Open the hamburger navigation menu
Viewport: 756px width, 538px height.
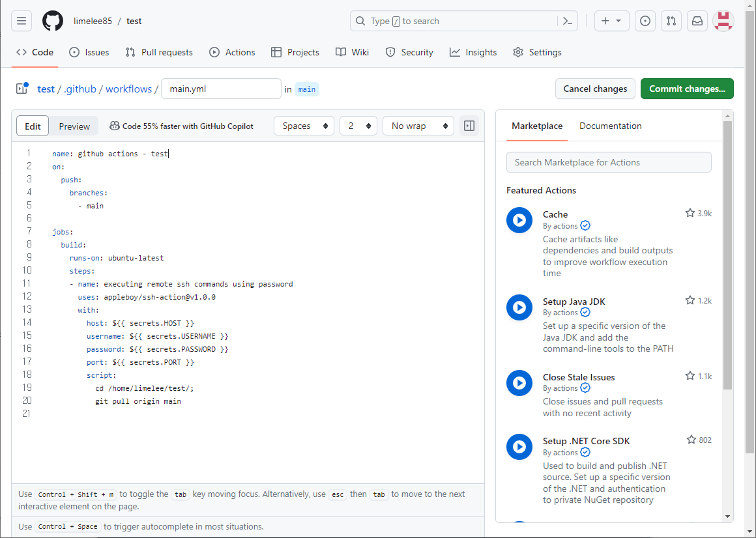point(22,21)
